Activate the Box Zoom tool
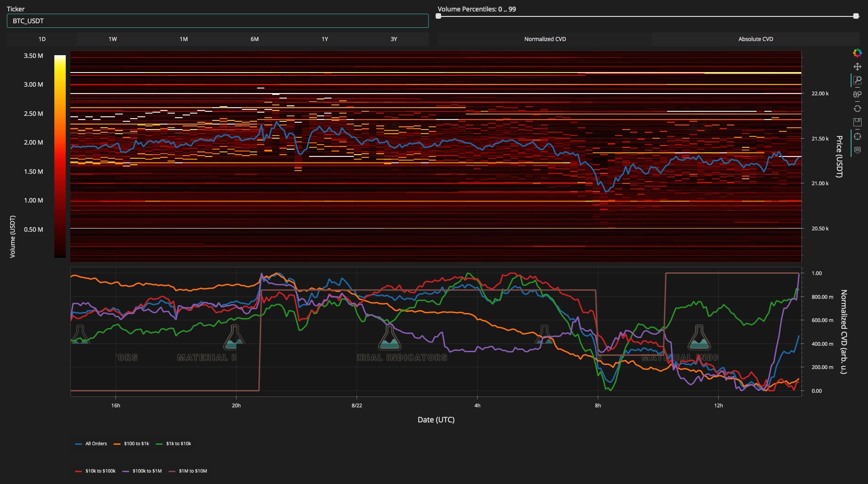Image resolution: width=868 pixels, height=484 pixels. pos(857,80)
